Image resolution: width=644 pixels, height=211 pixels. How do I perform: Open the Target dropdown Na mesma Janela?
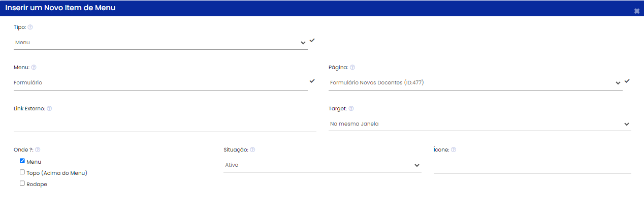point(480,124)
